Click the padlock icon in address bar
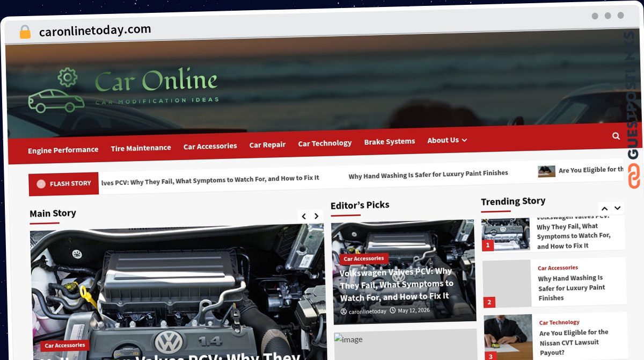 point(25,32)
